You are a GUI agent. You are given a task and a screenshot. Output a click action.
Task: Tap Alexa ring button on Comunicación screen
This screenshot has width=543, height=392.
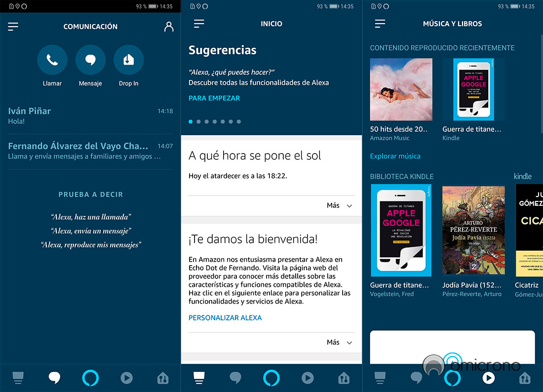point(90,378)
